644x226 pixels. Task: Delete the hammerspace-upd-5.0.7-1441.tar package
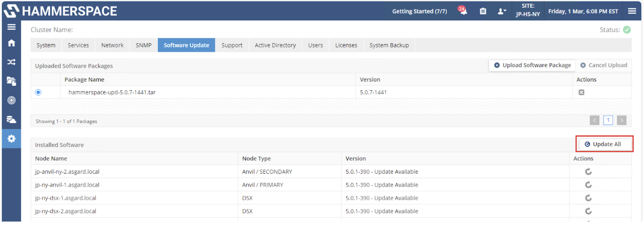581,92
